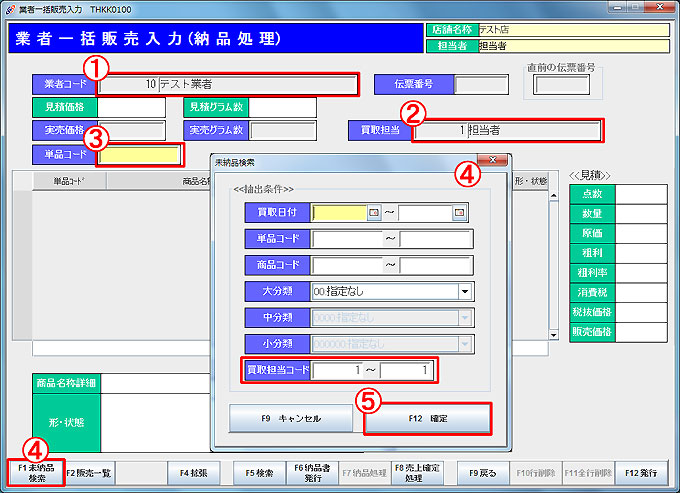Run F8 売上確定処理
The height and width of the screenshot is (493, 680).
point(417,473)
